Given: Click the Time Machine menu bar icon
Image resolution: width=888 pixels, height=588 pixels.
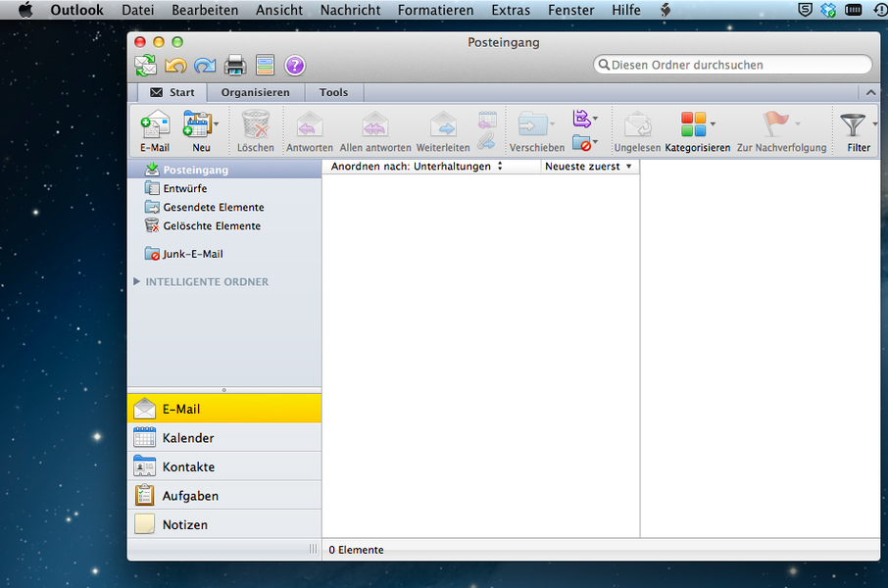Looking at the screenshot, I should [x=881, y=10].
